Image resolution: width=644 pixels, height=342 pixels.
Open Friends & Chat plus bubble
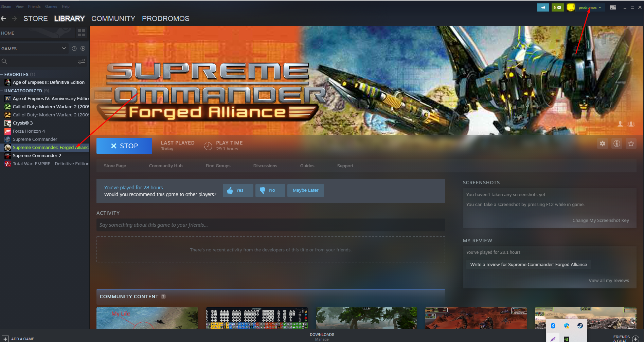(636, 339)
